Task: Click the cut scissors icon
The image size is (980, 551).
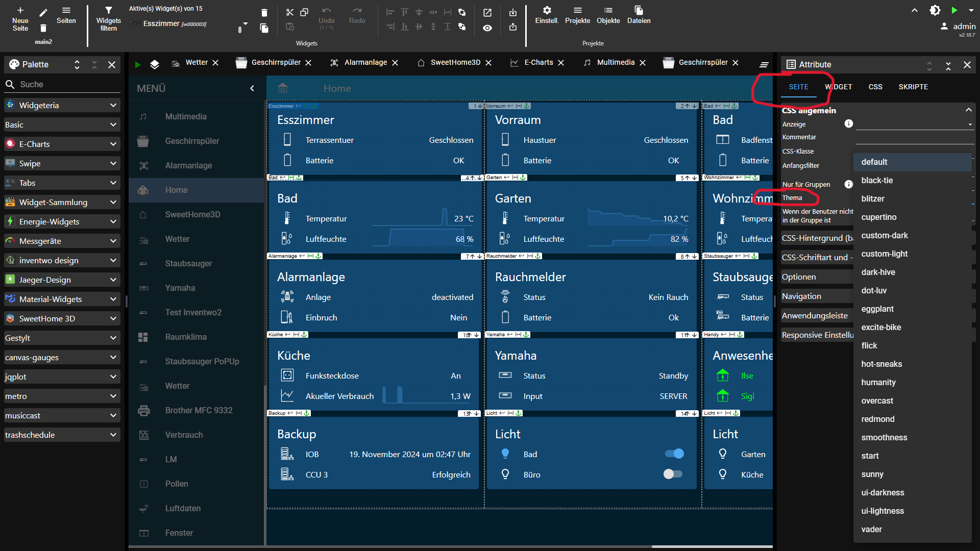Action: click(289, 12)
